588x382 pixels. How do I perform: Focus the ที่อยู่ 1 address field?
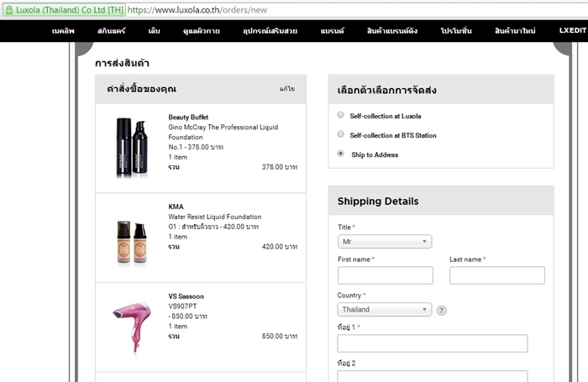pos(433,343)
